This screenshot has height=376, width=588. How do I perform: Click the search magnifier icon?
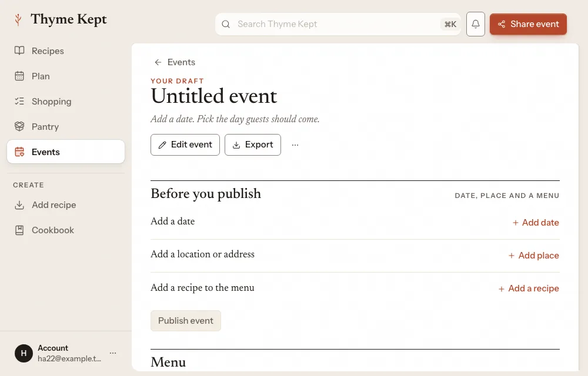[226, 24]
